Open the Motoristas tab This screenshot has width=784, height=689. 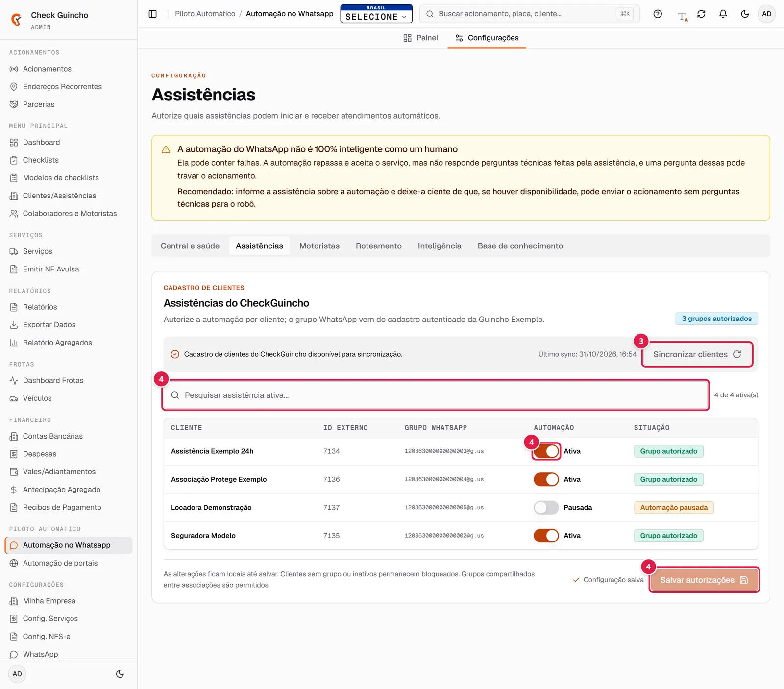pos(319,246)
